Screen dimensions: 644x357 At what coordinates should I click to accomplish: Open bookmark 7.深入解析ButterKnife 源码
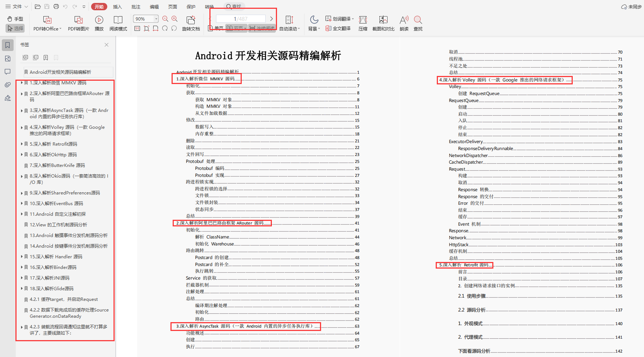tap(57, 165)
